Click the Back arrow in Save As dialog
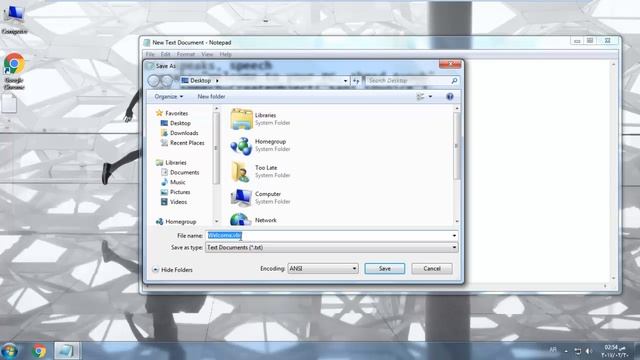This screenshot has width=640, height=360. [x=154, y=81]
